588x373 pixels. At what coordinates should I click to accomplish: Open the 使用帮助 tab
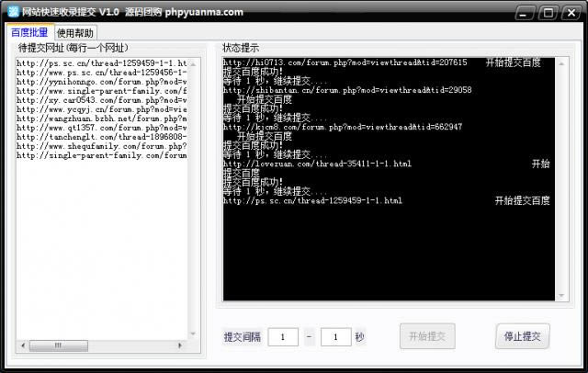pos(75,33)
